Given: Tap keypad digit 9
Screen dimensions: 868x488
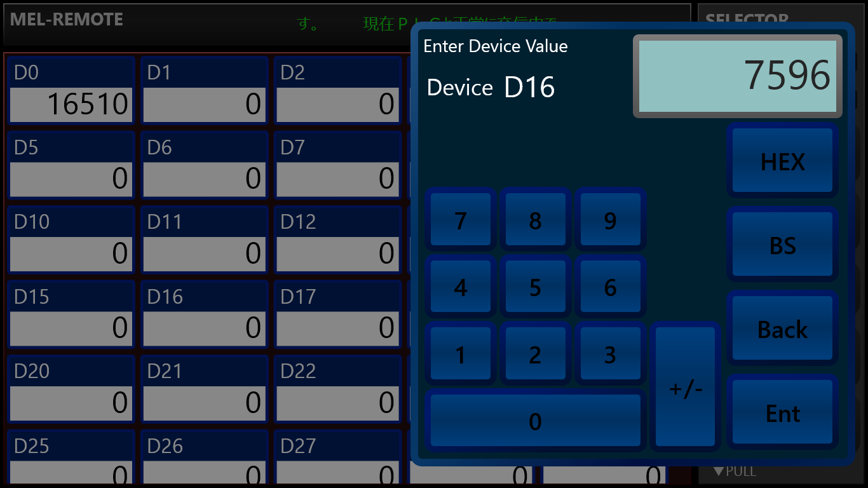Looking at the screenshot, I should 610,220.
